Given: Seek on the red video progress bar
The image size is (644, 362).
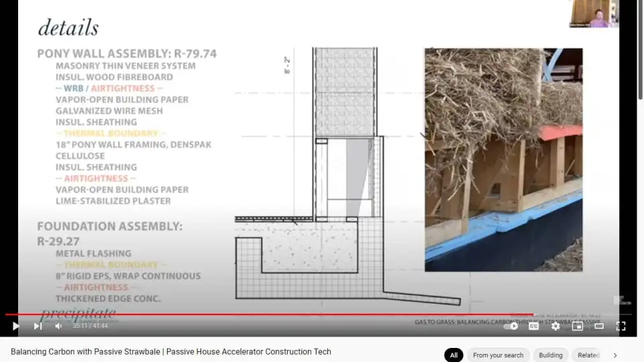Looking at the screenshot, I should (268, 314).
